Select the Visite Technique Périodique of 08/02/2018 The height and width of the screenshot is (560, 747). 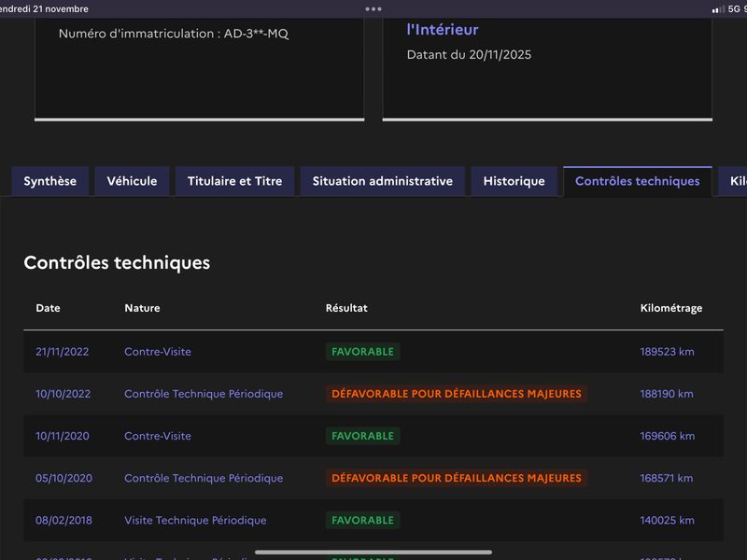tap(195, 520)
